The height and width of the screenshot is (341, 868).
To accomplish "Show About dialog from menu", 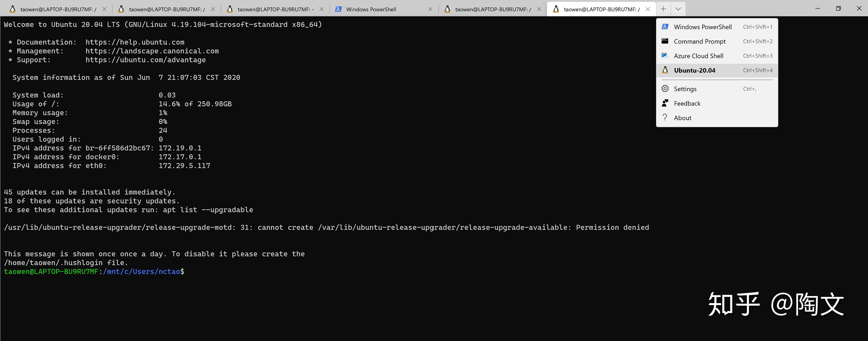I will [x=717, y=118].
